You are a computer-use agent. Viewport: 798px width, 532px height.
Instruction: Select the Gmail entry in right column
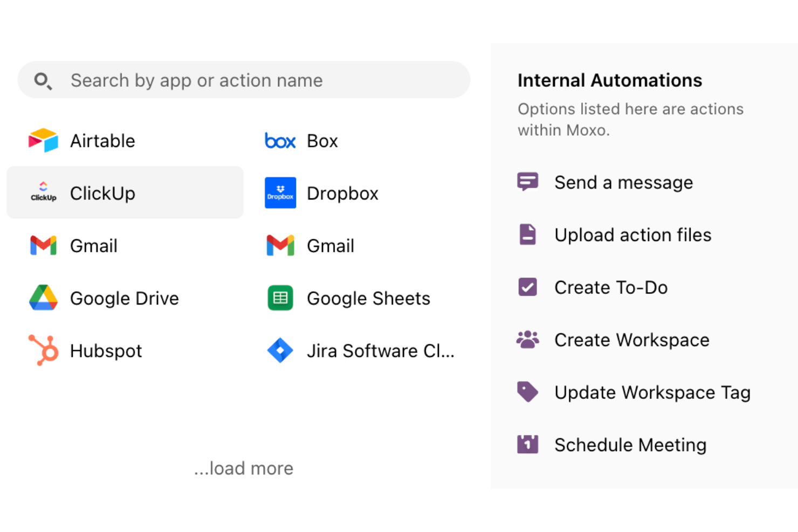pyautogui.click(x=361, y=245)
